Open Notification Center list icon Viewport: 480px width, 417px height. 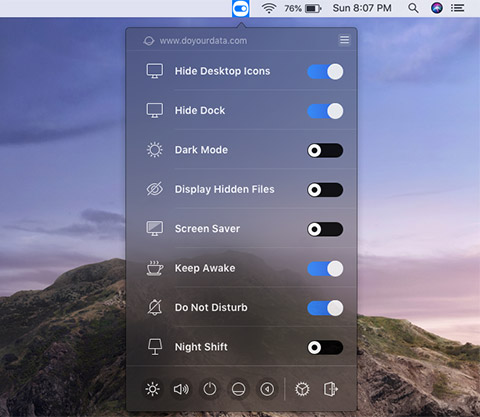point(457,8)
